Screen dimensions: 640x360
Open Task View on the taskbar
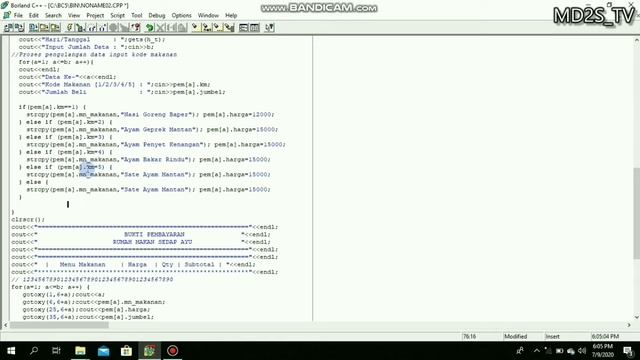pos(56,351)
